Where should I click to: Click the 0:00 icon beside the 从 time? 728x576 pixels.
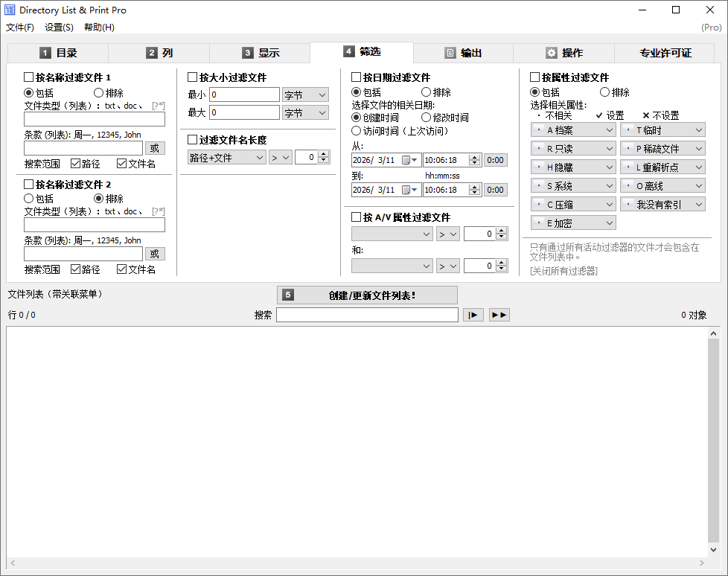click(495, 159)
